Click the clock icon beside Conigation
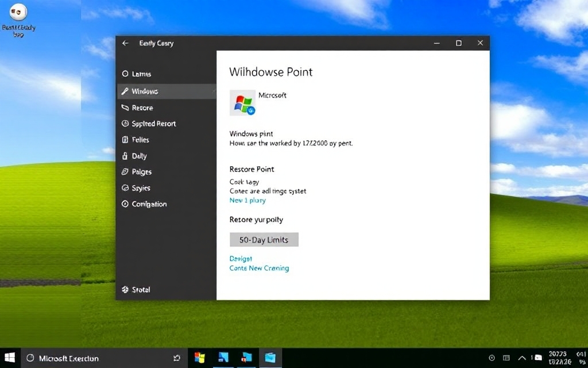Image resolution: width=588 pixels, height=368 pixels. pyautogui.click(x=125, y=204)
